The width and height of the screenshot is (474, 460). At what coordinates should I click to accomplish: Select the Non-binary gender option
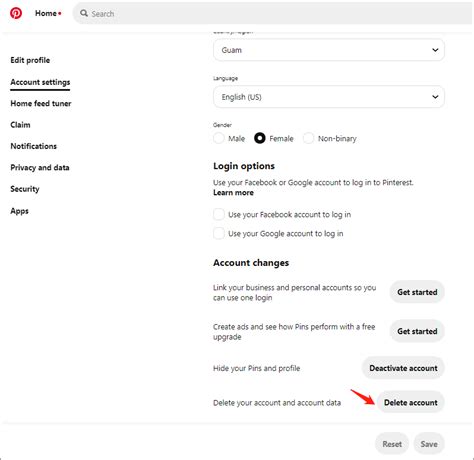308,138
